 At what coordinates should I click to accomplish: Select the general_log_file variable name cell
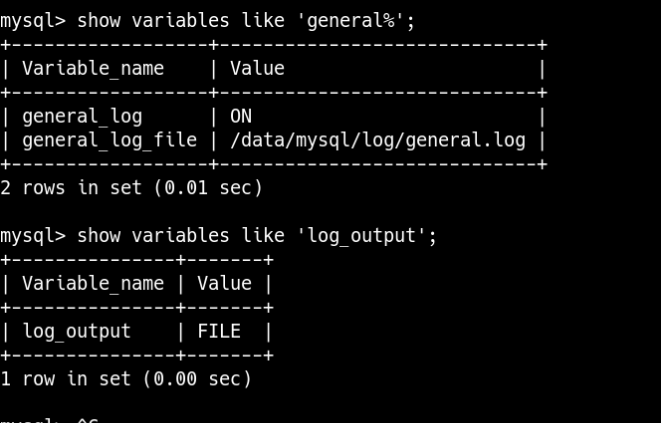point(108,140)
